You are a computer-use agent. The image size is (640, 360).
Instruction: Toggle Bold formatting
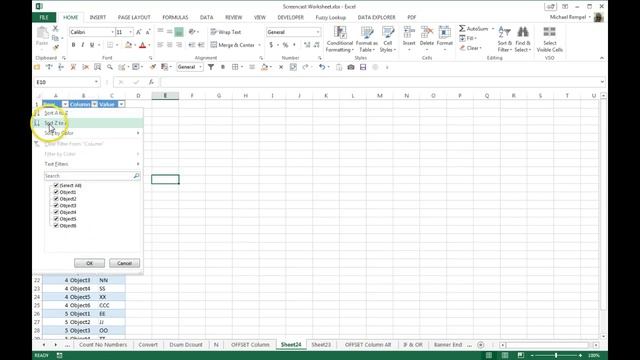(73, 45)
